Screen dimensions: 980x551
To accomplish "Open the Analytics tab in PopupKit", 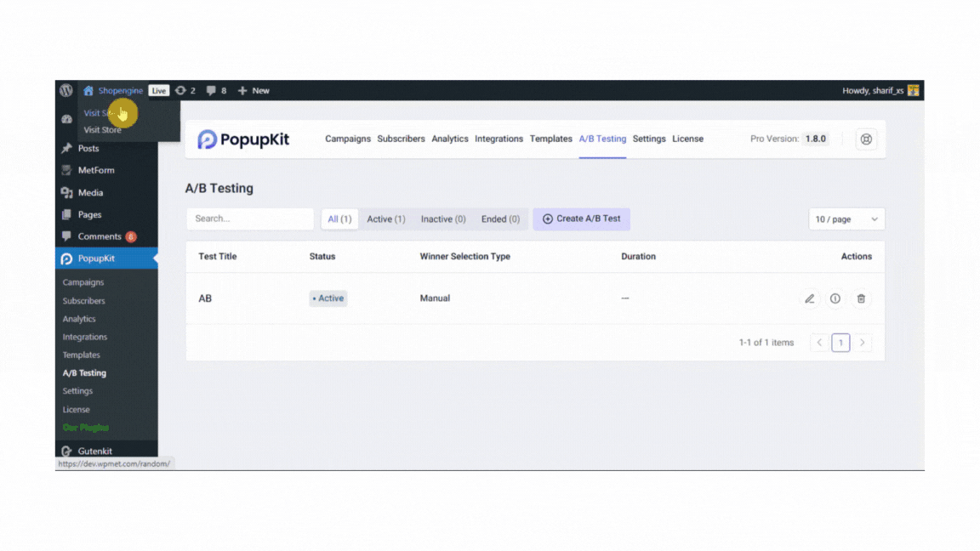I will pos(450,139).
